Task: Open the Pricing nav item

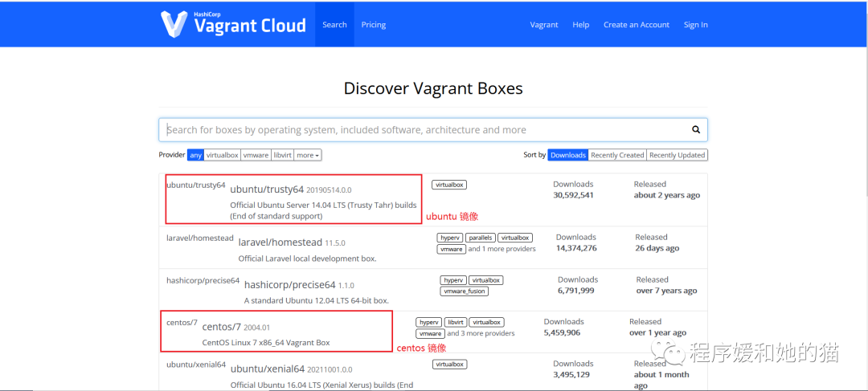Action: point(374,24)
